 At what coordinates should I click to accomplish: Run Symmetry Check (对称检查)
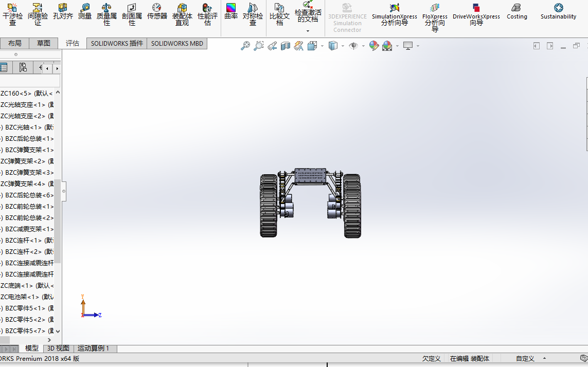253,14
